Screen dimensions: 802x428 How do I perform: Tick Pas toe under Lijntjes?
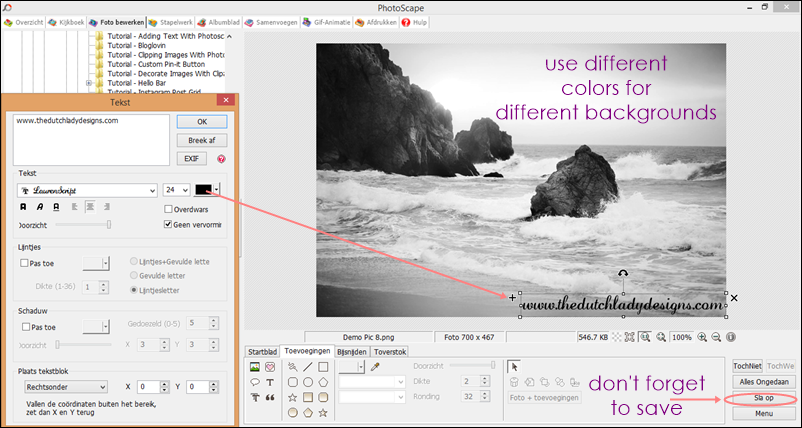point(24,263)
